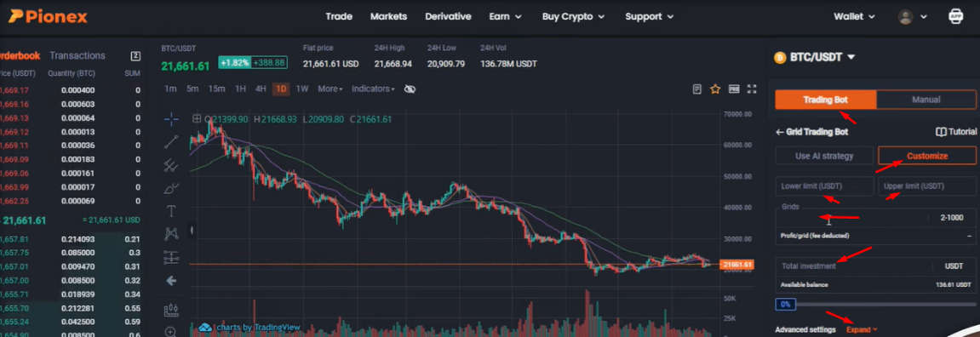
Task: Add chart to favorites star icon
Action: pyautogui.click(x=715, y=89)
